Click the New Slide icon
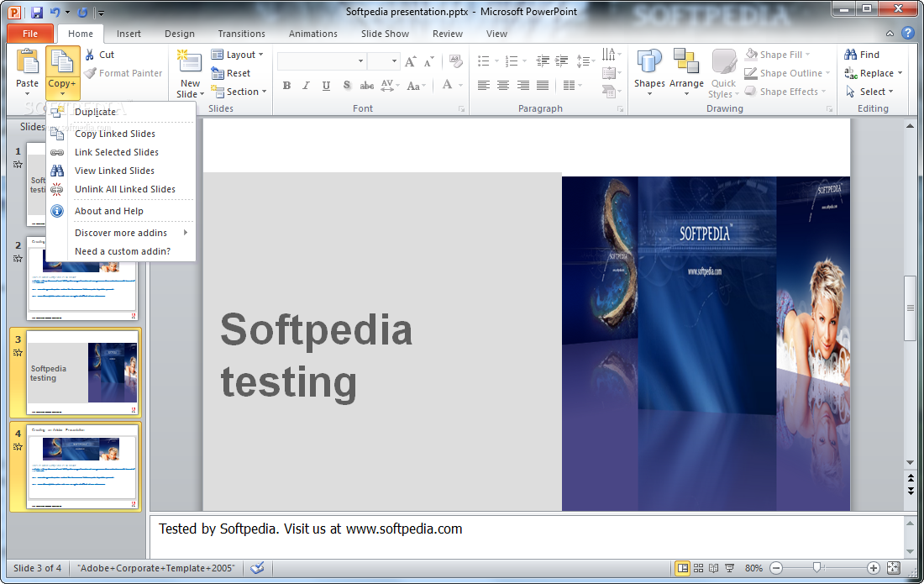The image size is (924, 584). [190, 62]
